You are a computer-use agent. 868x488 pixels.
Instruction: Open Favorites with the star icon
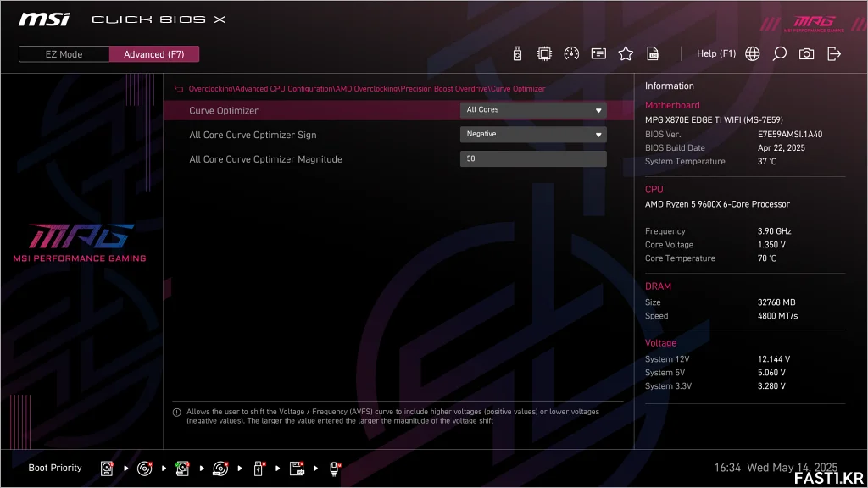click(626, 53)
